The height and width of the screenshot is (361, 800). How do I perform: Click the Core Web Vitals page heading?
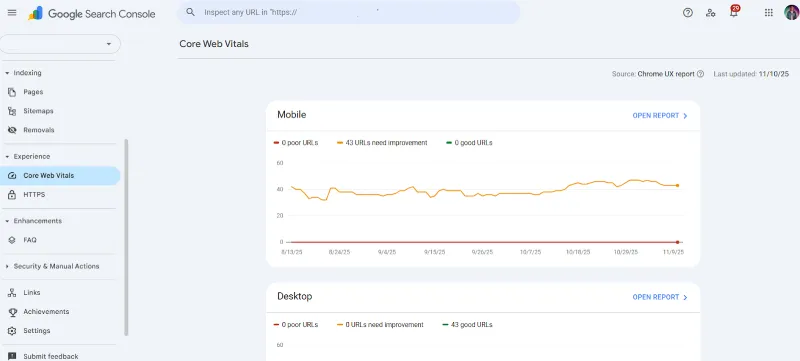tap(214, 44)
